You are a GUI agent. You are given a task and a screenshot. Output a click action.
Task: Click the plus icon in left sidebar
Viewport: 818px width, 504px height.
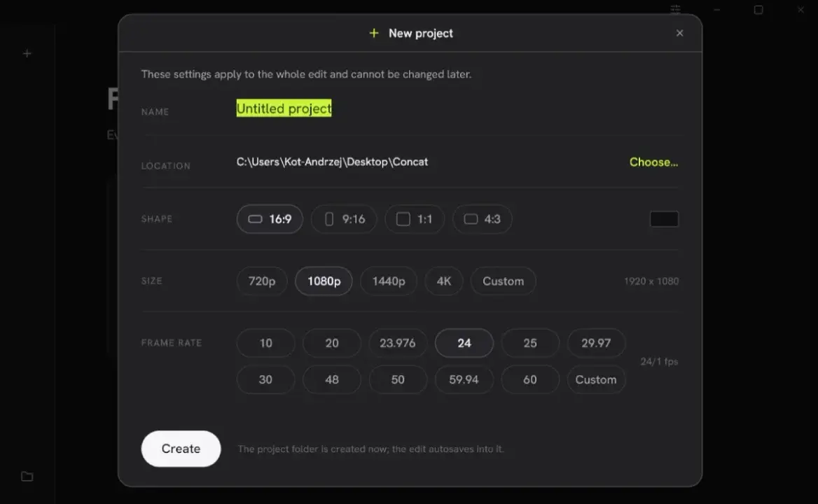tap(27, 53)
